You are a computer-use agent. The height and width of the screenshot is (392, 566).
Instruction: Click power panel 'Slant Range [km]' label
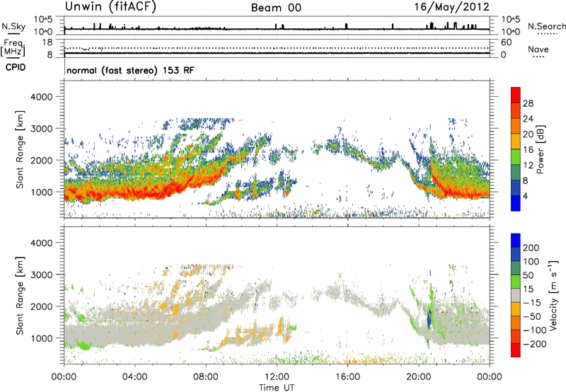pyautogui.click(x=20, y=149)
